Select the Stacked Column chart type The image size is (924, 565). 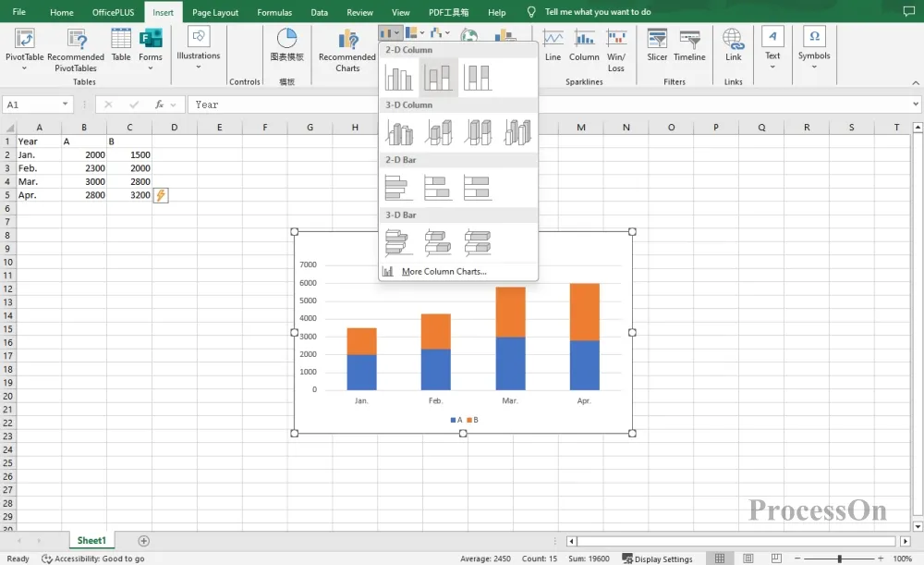pos(438,78)
